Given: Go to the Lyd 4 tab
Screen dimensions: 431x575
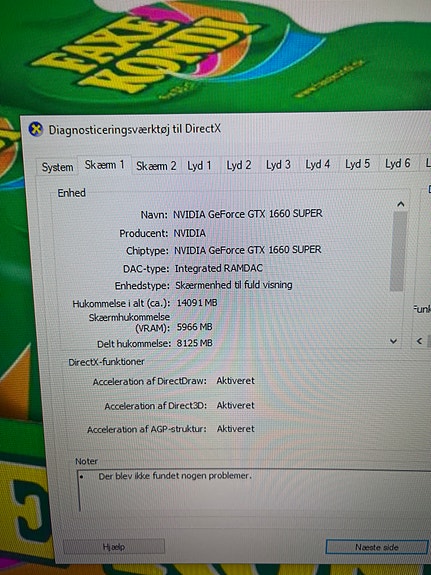Looking at the screenshot, I should pos(318,165).
